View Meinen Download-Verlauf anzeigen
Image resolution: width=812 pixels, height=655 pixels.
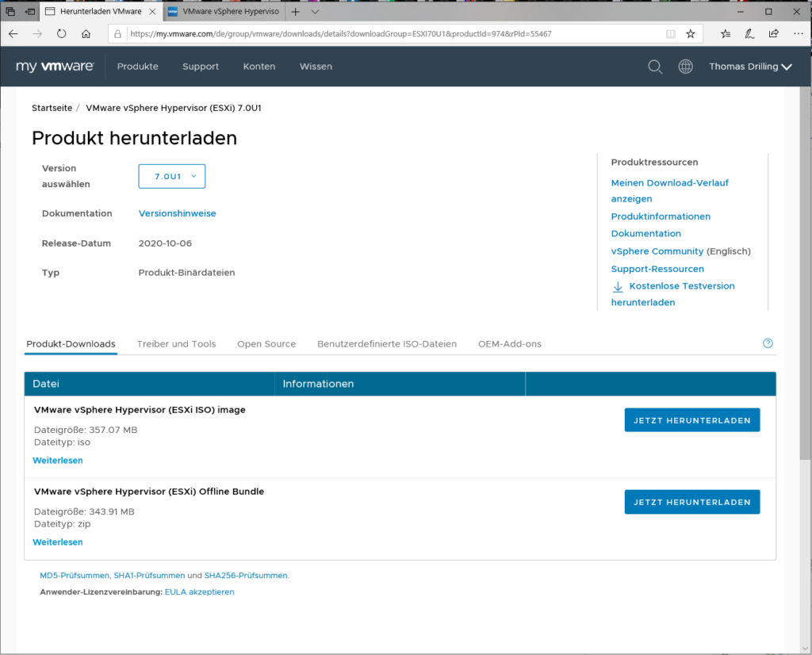669,190
